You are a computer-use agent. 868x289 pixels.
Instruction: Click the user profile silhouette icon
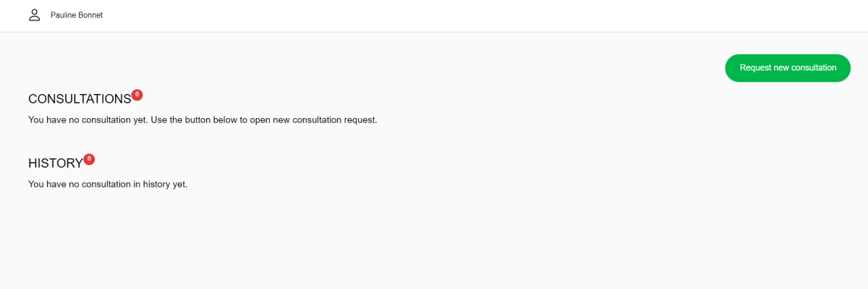pyautogui.click(x=34, y=14)
